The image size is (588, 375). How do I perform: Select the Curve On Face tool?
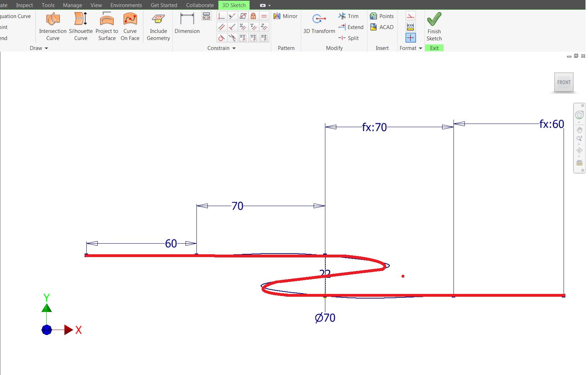click(130, 26)
